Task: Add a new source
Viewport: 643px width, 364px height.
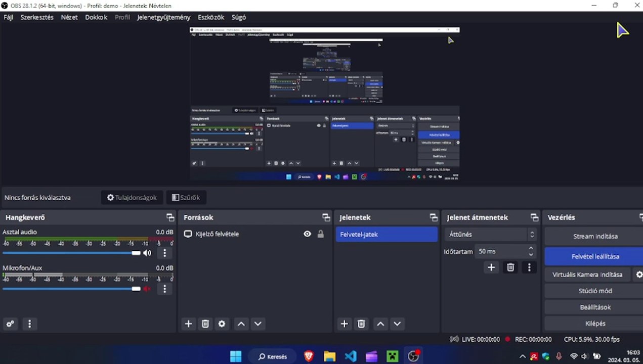Action: [188, 324]
